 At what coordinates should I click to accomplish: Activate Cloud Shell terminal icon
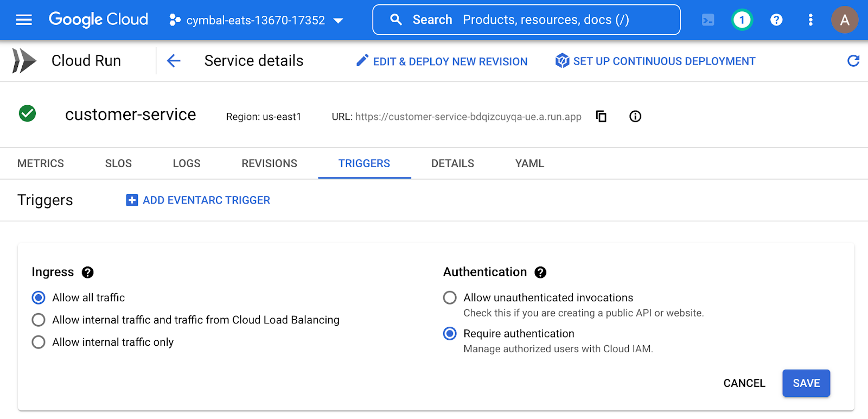tap(708, 20)
